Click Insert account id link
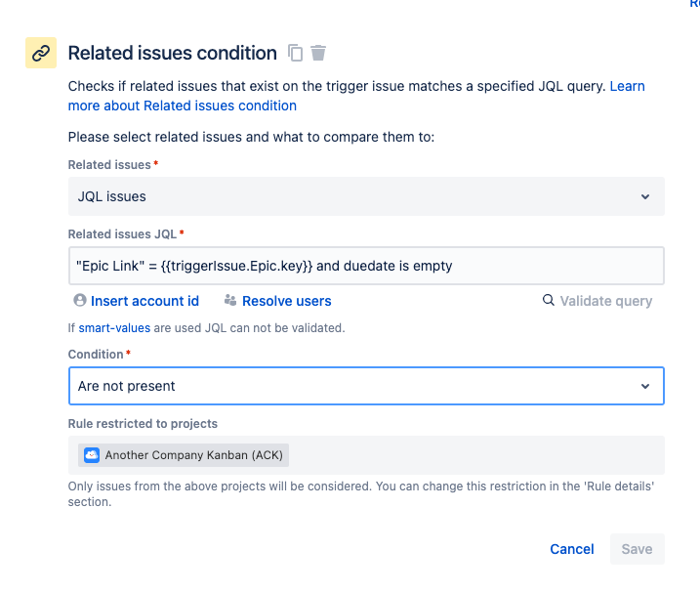Screen dimensions: 700x592 click(144, 301)
